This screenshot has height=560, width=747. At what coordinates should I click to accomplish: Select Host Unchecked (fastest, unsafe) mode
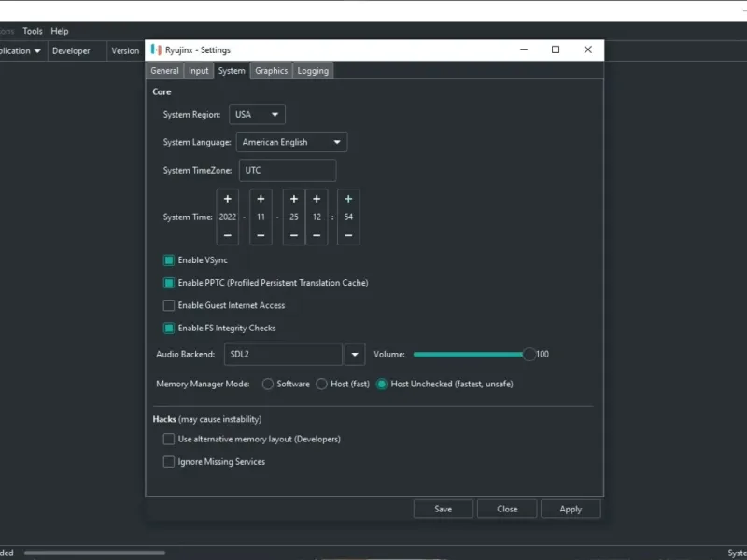382,384
